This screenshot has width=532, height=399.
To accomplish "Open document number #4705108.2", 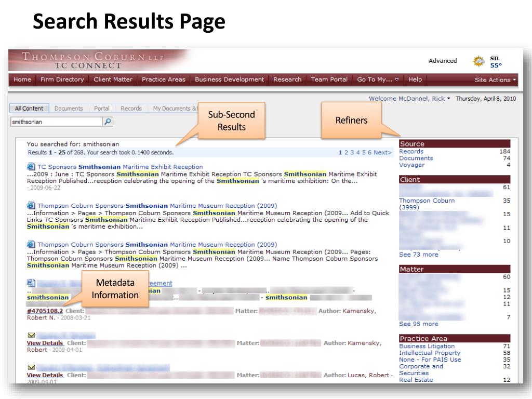I will 45,311.
